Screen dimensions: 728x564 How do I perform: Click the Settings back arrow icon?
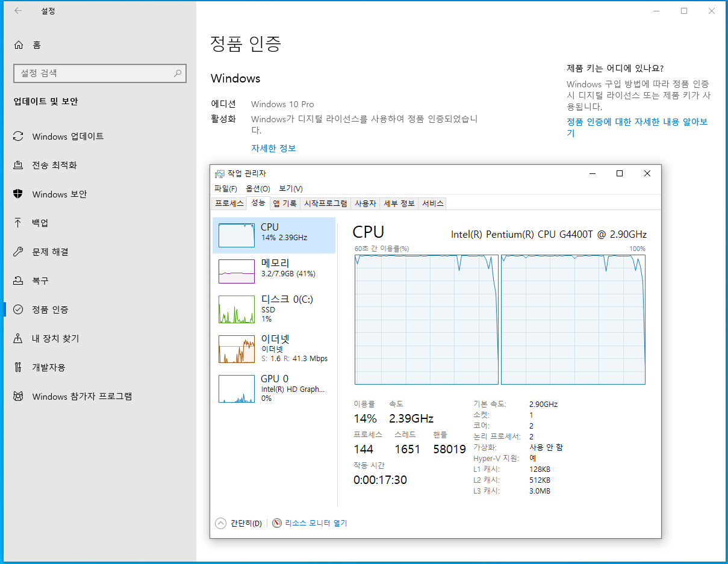(x=18, y=11)
